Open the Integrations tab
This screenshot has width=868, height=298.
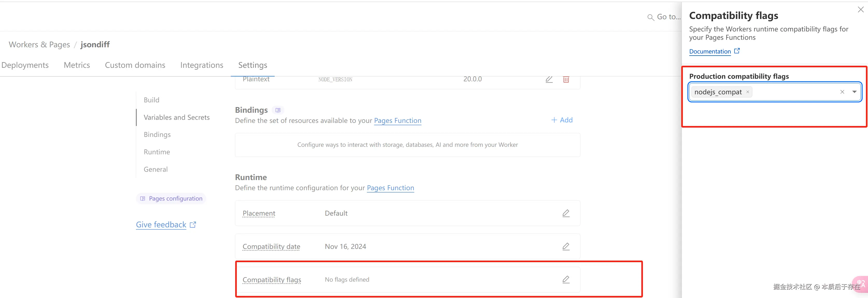click(x=202, y=65)
